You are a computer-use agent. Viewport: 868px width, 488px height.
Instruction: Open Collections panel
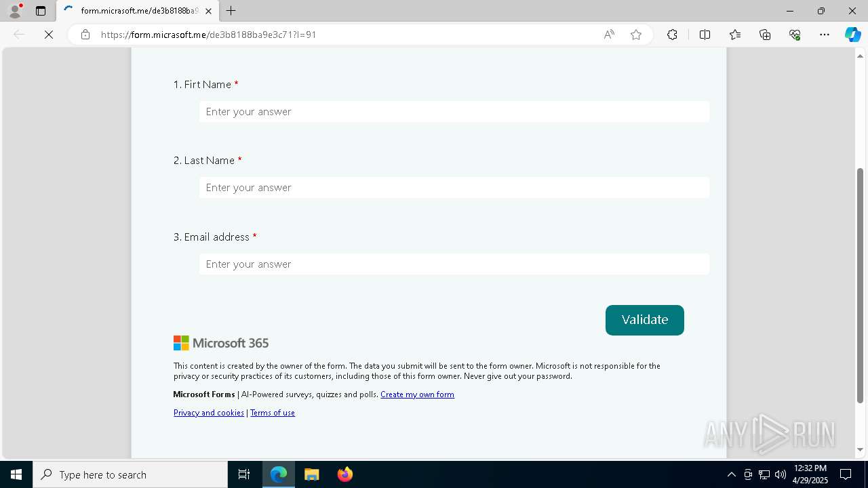(x=765, y=35)
